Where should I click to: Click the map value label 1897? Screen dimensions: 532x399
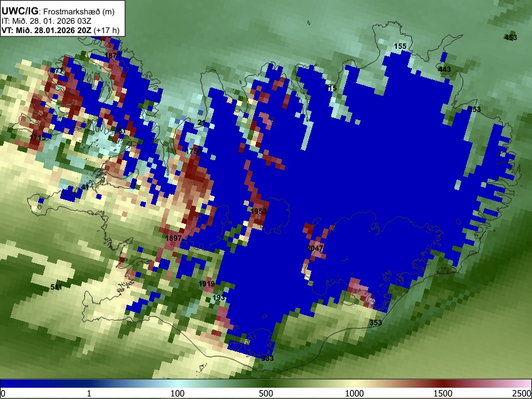tap(173, 238)
